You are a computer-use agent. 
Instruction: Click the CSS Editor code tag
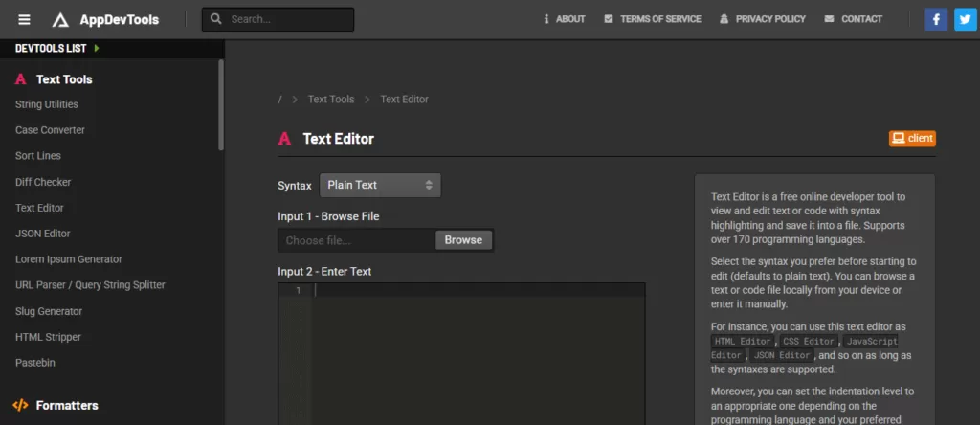click(809, 342)
